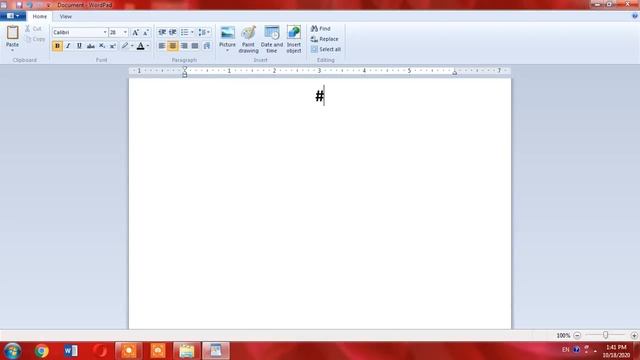The width and height of the screenshot is (640, 360).
Task: Click the bullet list icon
Action: coord(184,32)
